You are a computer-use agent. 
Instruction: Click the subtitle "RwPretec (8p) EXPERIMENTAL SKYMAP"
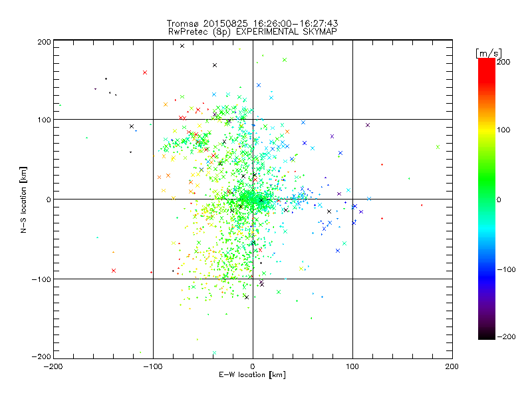252,32
